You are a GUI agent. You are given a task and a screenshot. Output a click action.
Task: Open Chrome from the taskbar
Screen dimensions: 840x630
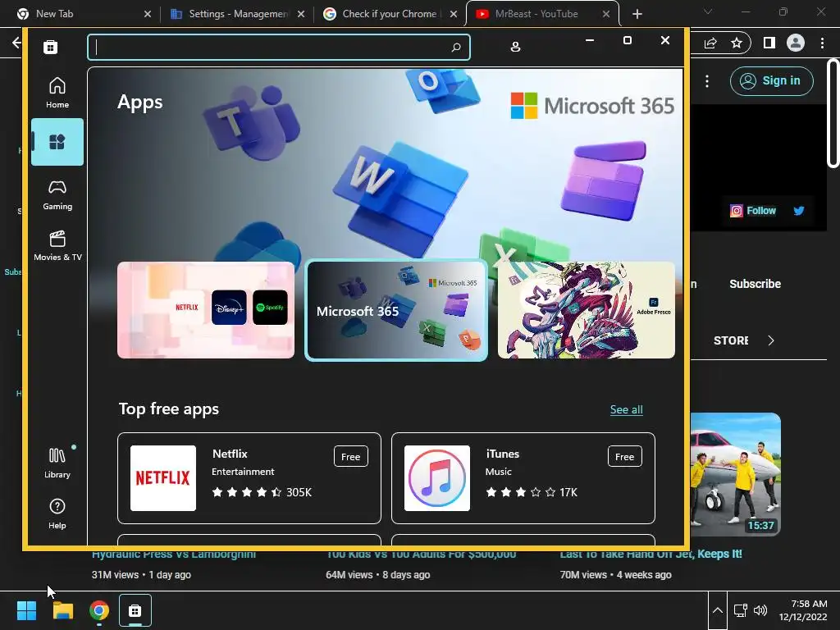coord(99,610)
